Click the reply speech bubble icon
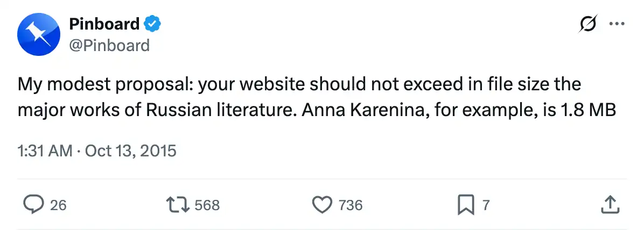Image resolution: width=644 pixels, height=230 pixels. (34, 204)
